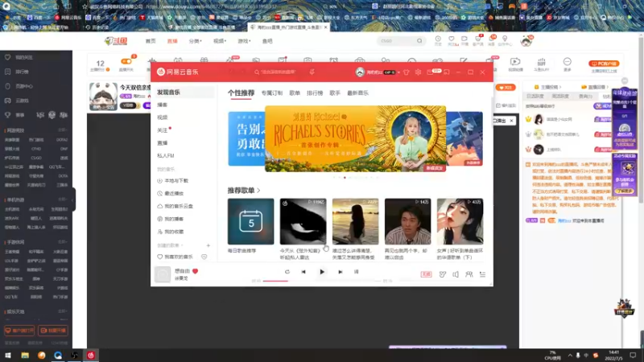644x362 pixels.
Task: Open File Explorer from the taskbar
Action: [25, 355]
